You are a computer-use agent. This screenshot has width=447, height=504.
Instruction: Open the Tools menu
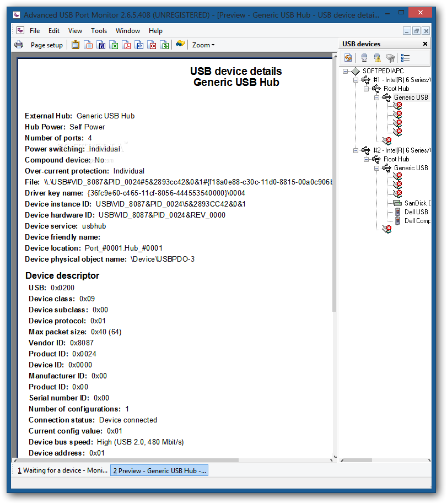(99, 31)
